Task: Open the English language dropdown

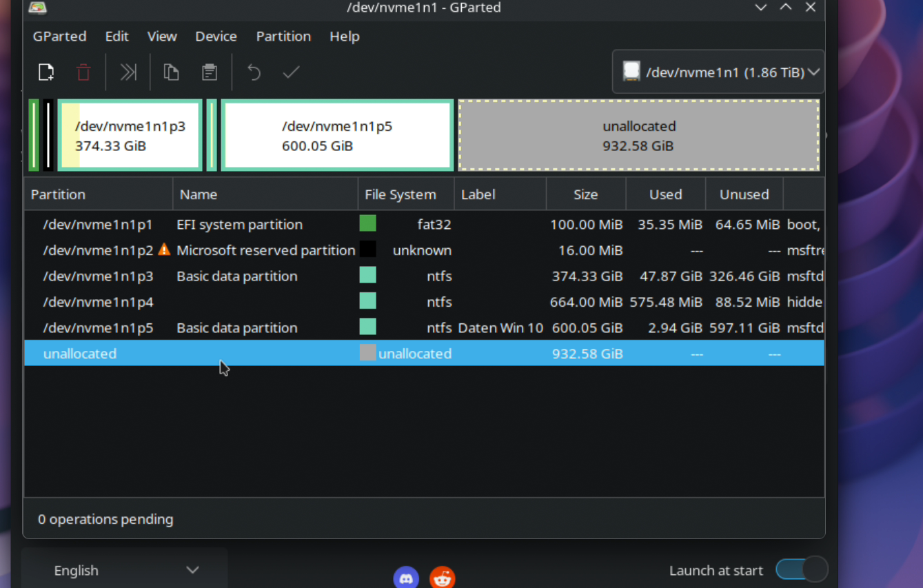Action: (125, 571)
